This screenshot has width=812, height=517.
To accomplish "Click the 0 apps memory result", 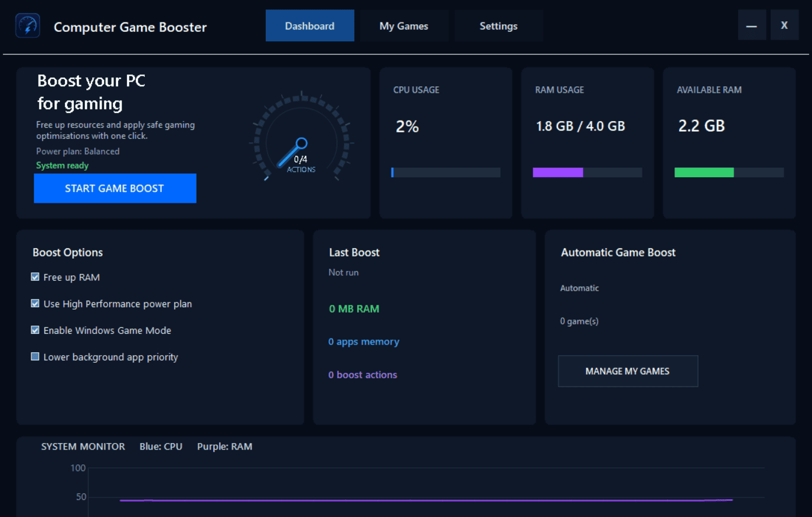I will [364, 342].
